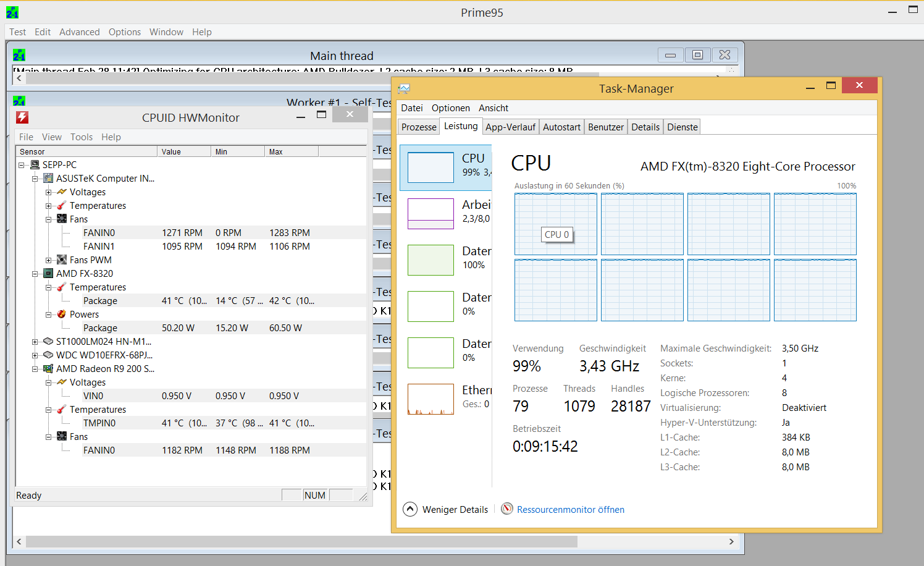Open the Datei menu in Task-Manager

tap(412, 108)
